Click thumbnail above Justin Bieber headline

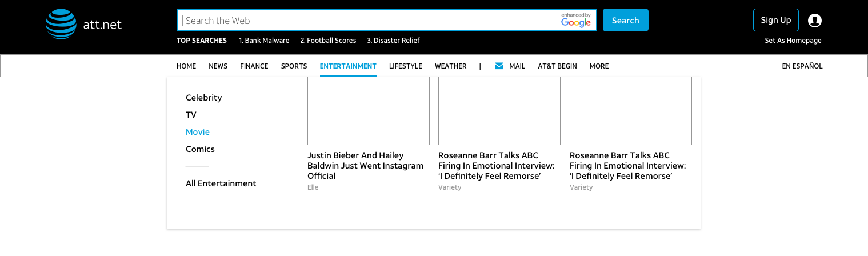tap(369, 111)
